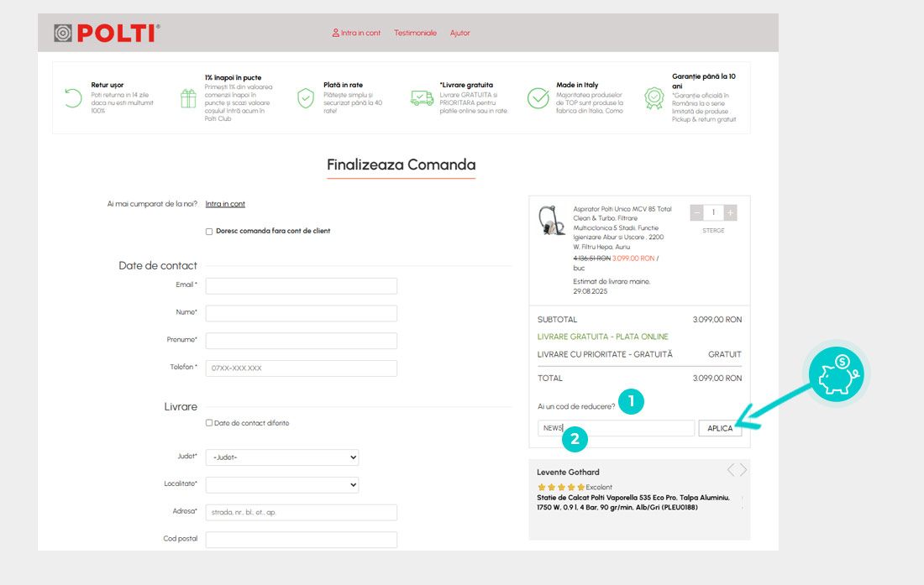Focus the Cod postal input field
The image size is (924, 585).
(x=301, y=540)
